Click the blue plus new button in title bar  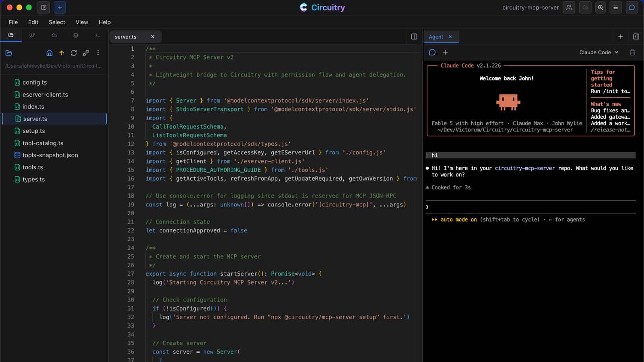point(60,7)
